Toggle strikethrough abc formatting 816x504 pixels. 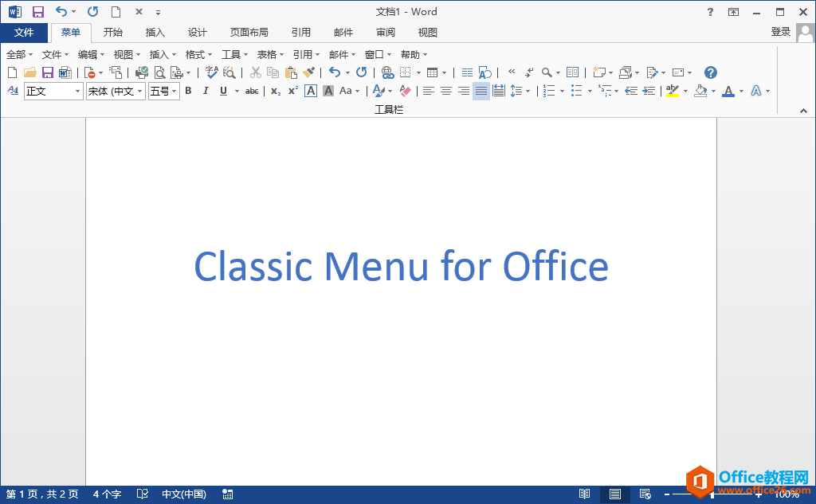252,91
